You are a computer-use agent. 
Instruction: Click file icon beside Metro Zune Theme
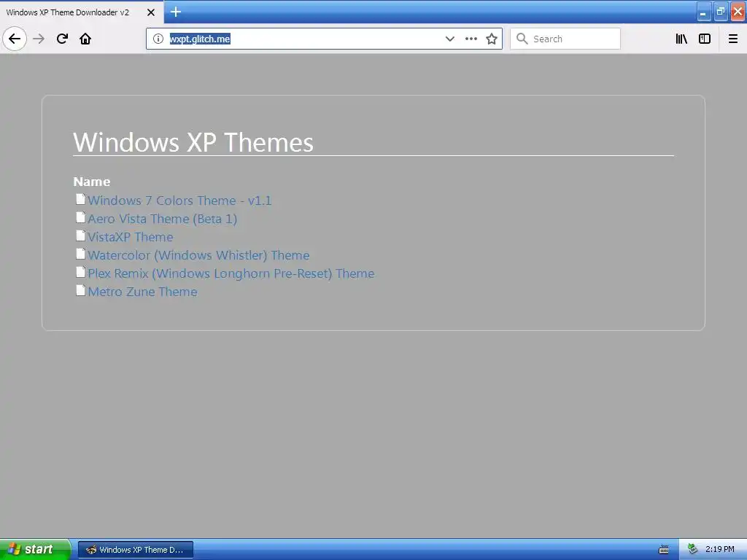pos(80,290)
